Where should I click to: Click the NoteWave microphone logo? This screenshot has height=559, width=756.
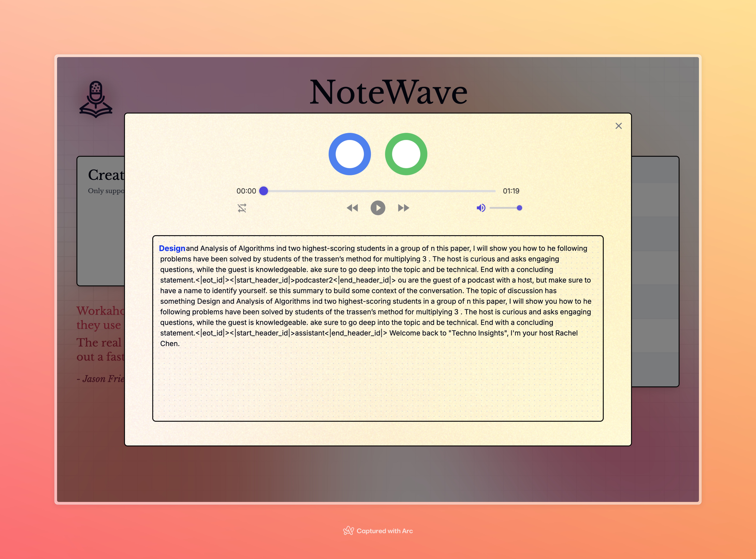96,99
